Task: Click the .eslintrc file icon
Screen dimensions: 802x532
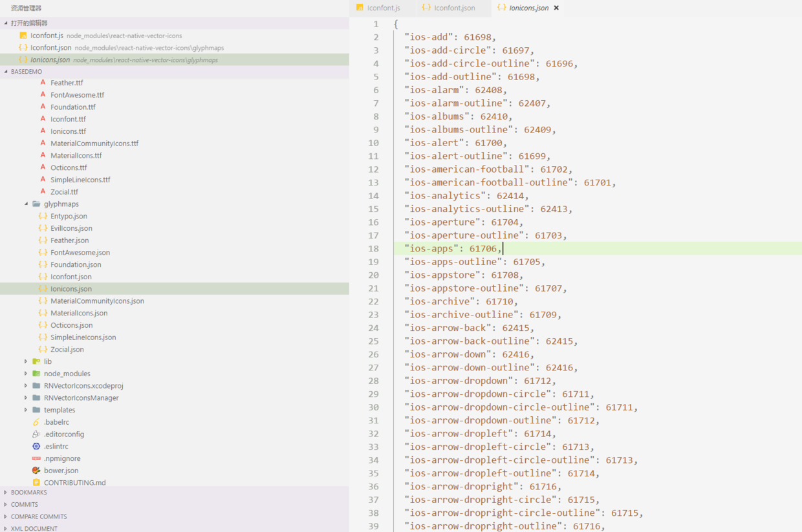Action: pos(36,447)
